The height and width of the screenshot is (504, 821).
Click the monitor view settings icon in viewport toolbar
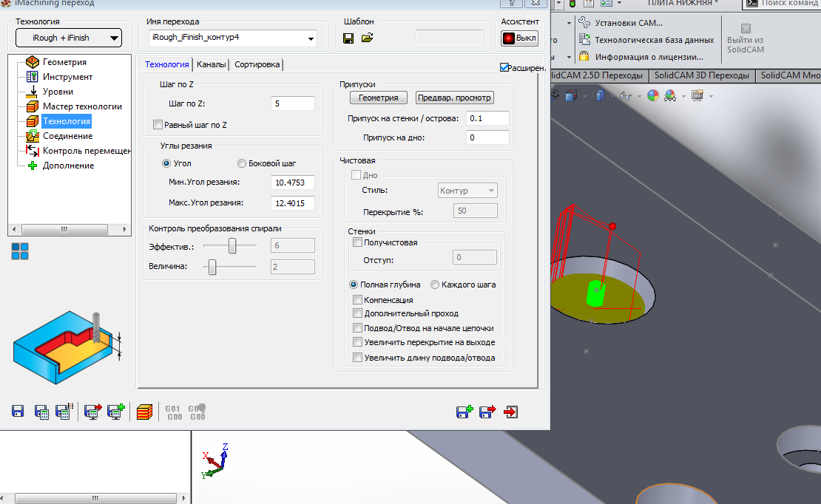(697, 95)
